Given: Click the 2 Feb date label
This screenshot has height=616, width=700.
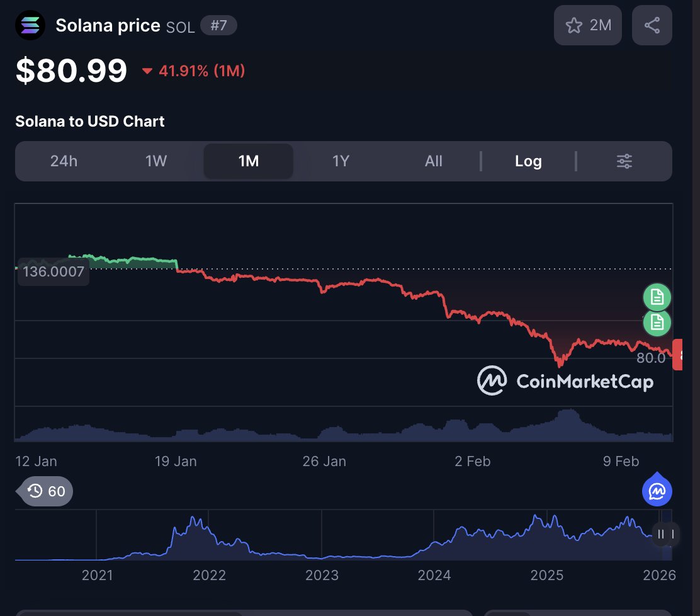Looking at the screenshot, I should [x=472, y=461].
